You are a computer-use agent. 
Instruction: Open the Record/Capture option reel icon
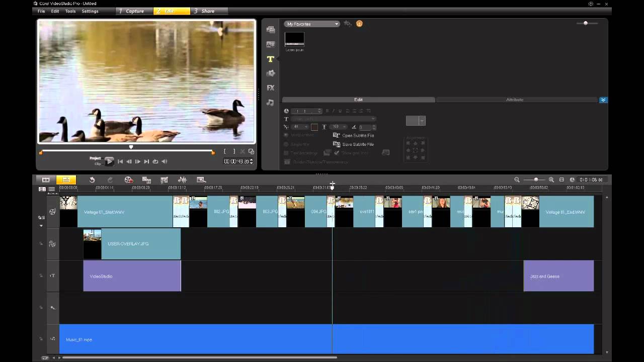click(128, 179)
